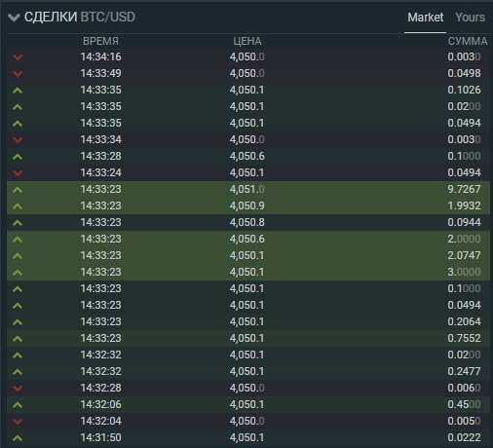Switch to the Yours tab

tap(470, 18)
